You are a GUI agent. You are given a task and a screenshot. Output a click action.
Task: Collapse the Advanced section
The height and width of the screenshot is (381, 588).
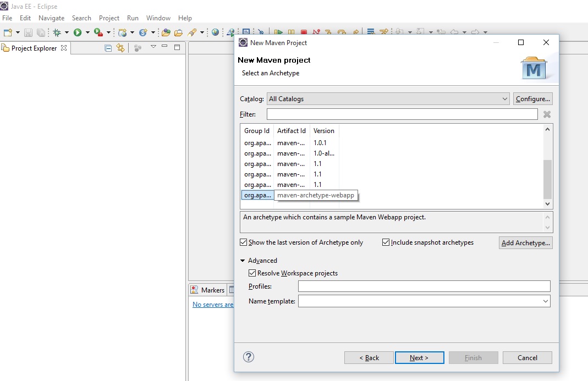click(243, 260)
